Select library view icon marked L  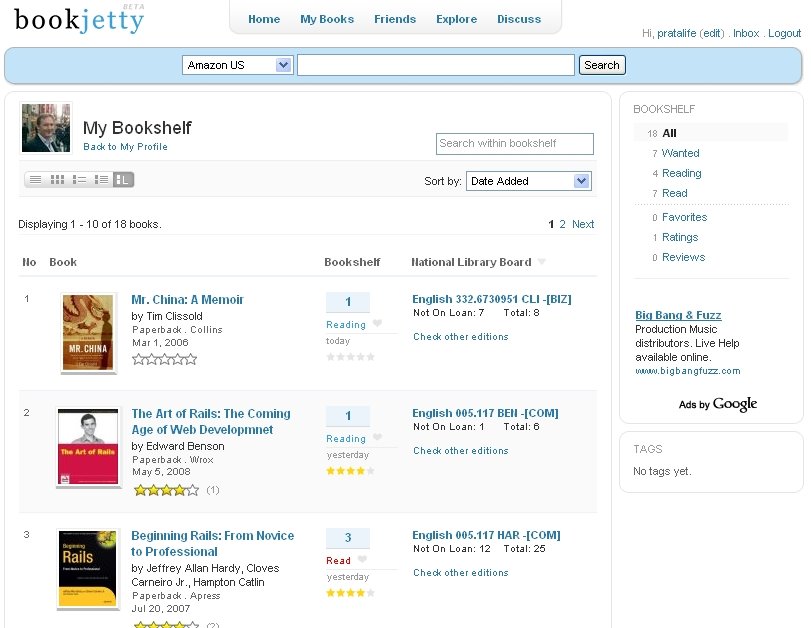[123, 180]
